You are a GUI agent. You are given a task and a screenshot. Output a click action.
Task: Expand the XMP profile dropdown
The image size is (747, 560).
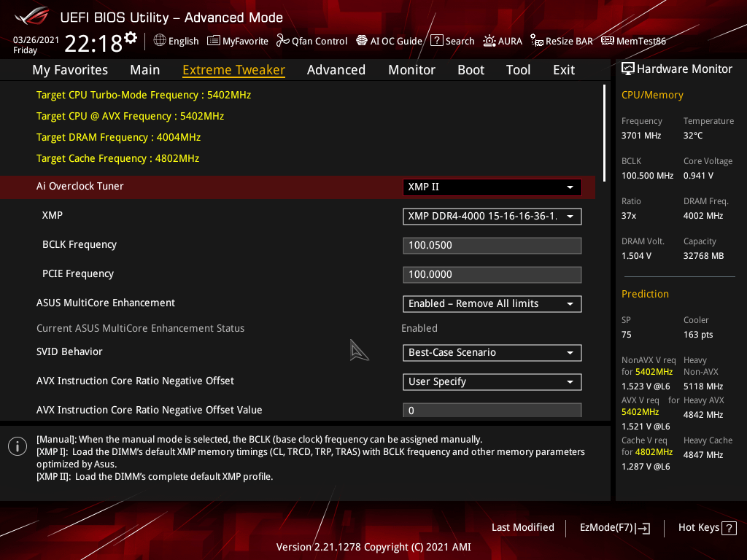tap(492, 216)
